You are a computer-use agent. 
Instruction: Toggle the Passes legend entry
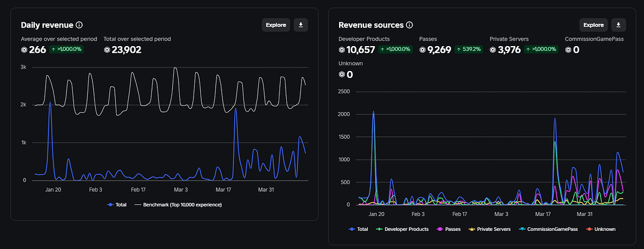pyautogui.click(x=448, y=229)
